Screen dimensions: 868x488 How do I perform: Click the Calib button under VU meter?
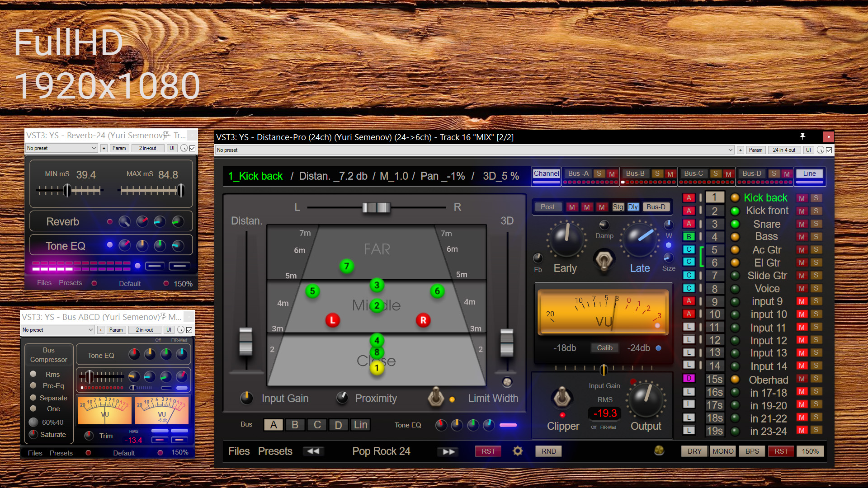click(604, 348)
